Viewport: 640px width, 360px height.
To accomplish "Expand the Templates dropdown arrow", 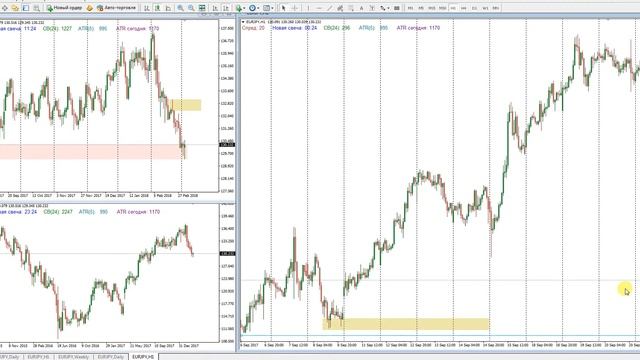I will [272, 8].
